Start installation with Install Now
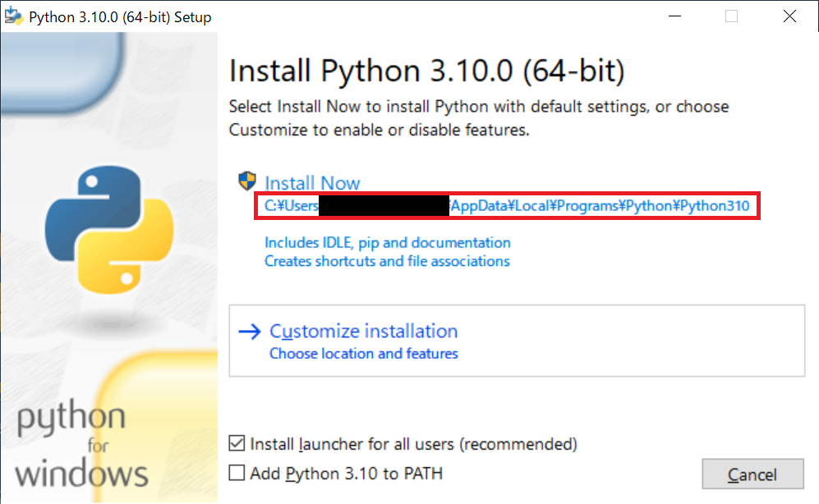Screen dimensions: 819x504 point(312,183)
